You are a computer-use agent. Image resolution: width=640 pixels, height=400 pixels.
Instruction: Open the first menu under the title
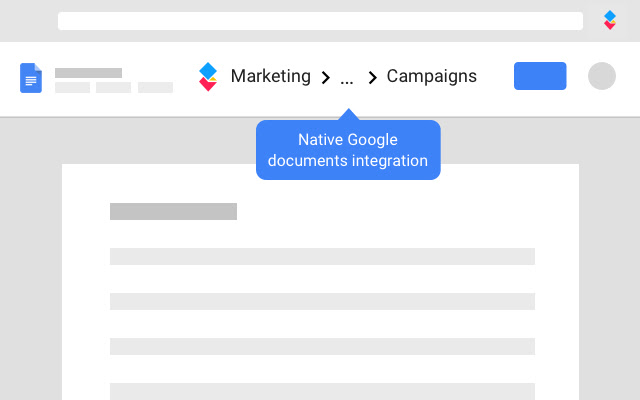[x=72, y=88]
